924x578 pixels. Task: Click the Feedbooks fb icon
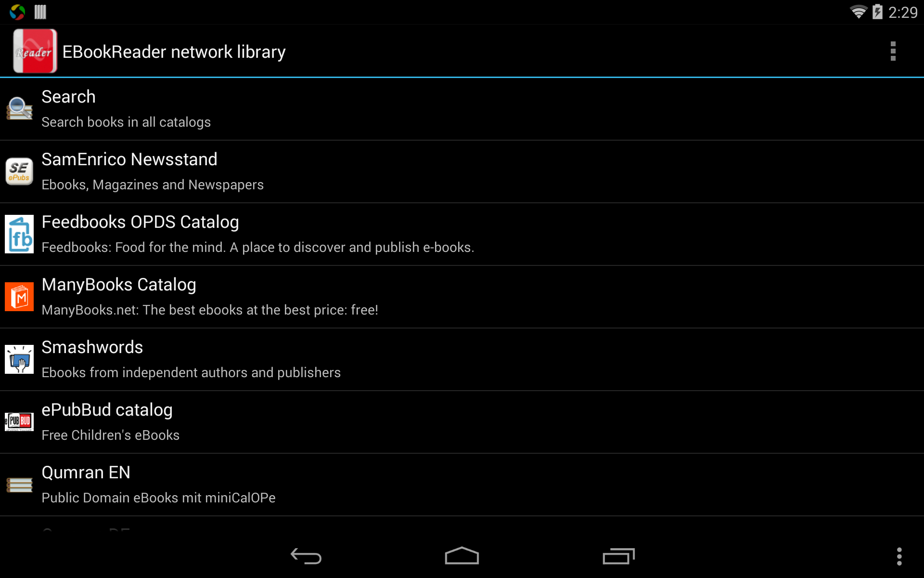tap(19, 234)
